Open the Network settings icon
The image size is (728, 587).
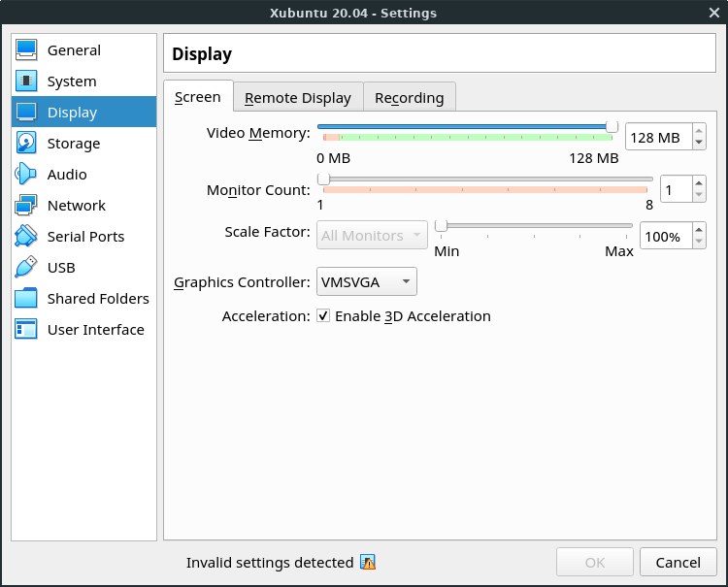pyautogui.click(x=26, y=206)
